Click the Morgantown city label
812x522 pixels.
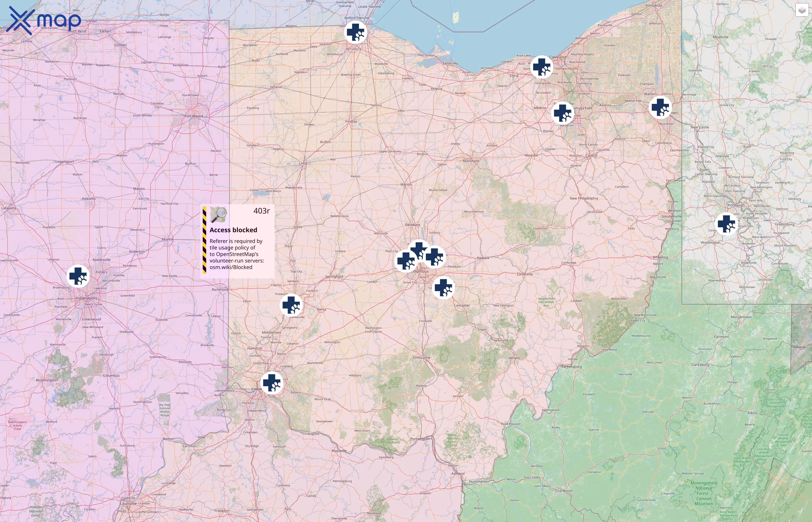(x=741, y=317)
